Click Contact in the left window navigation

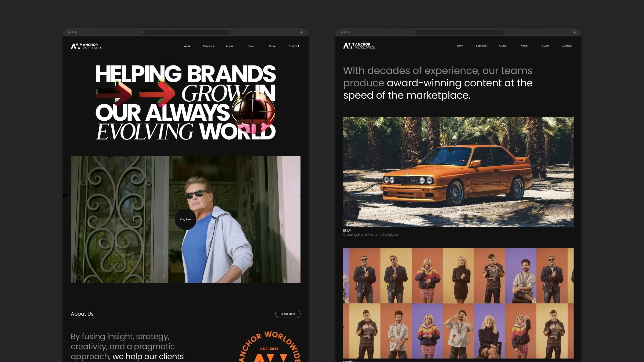click(x=294, y=46)
